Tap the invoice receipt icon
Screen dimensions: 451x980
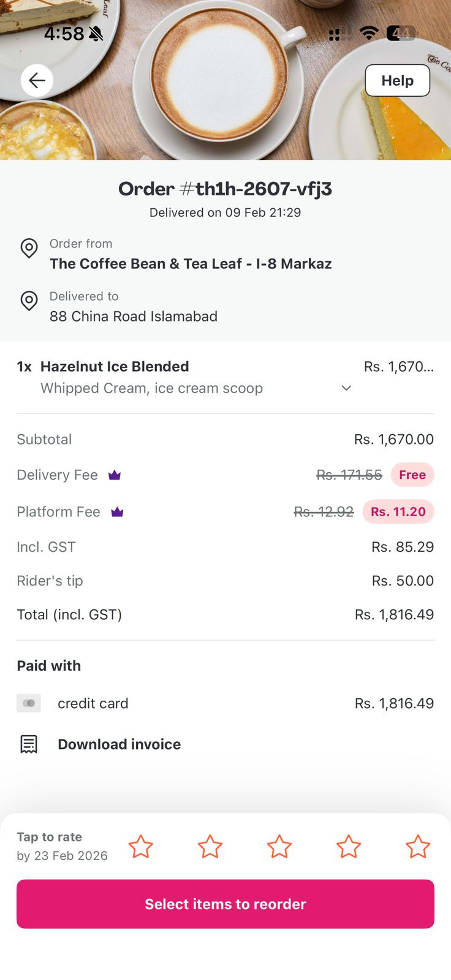29,744
